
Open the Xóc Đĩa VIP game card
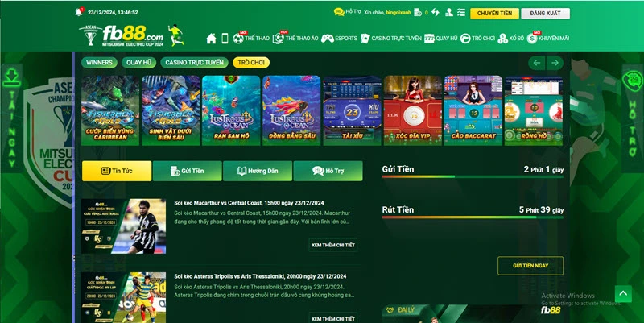[x=413, y=110]
